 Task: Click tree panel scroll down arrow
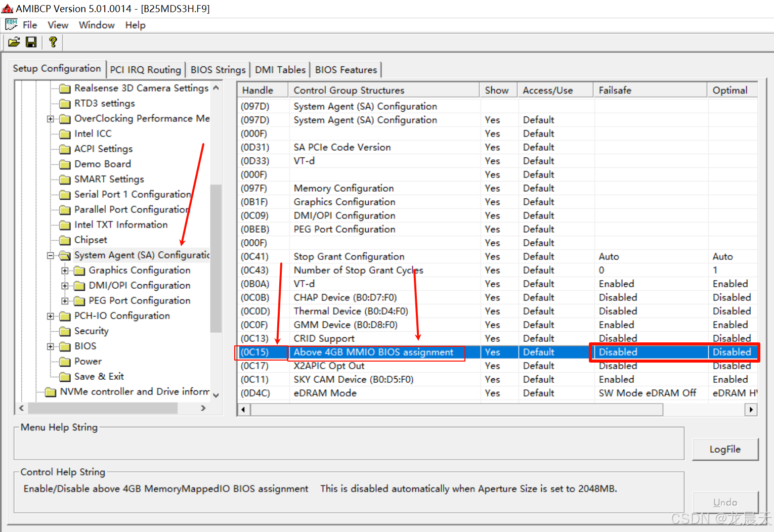pyautogui.click(x=216, y=395)
